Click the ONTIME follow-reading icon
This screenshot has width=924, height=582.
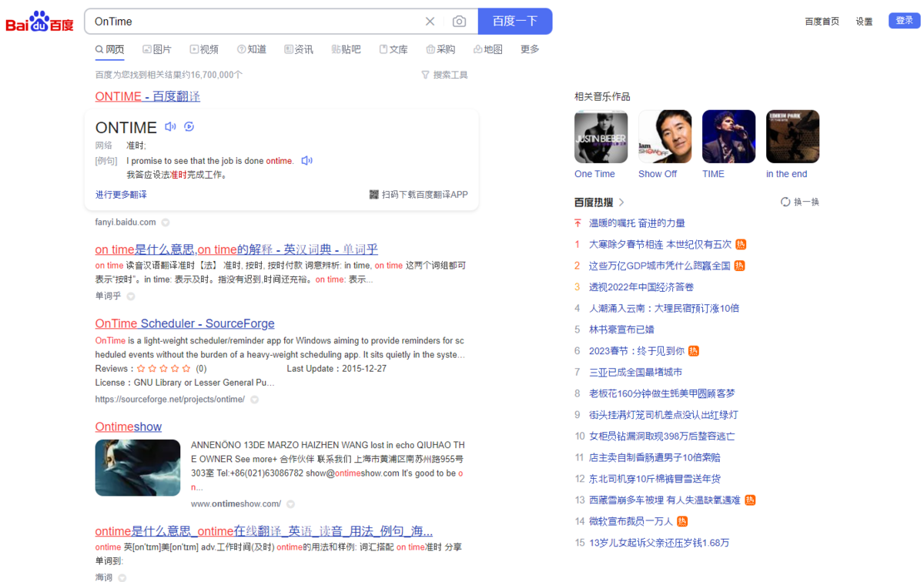point(189,127)
